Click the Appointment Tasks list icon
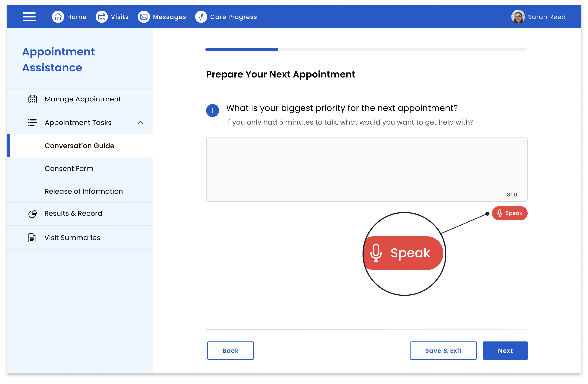The width and height of the screenshot is (588, 384). pyautogui.click(x=32, y=123)
